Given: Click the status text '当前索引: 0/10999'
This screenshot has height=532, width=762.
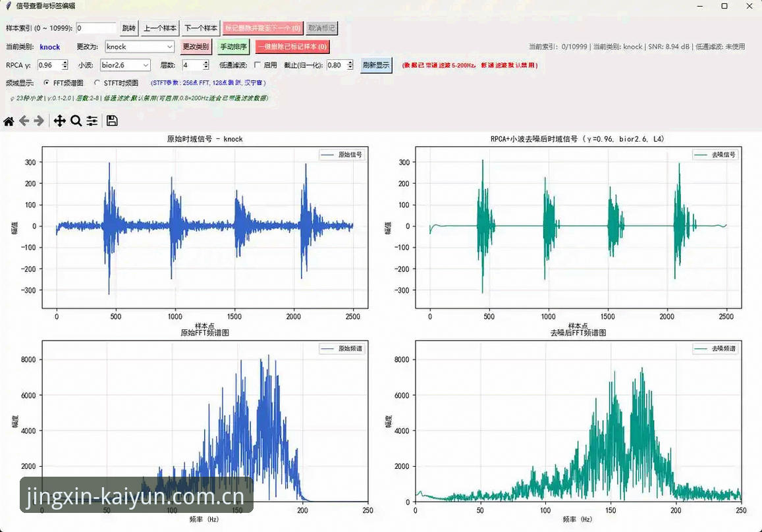Looking at the screenshot, I should click(558, 47).
